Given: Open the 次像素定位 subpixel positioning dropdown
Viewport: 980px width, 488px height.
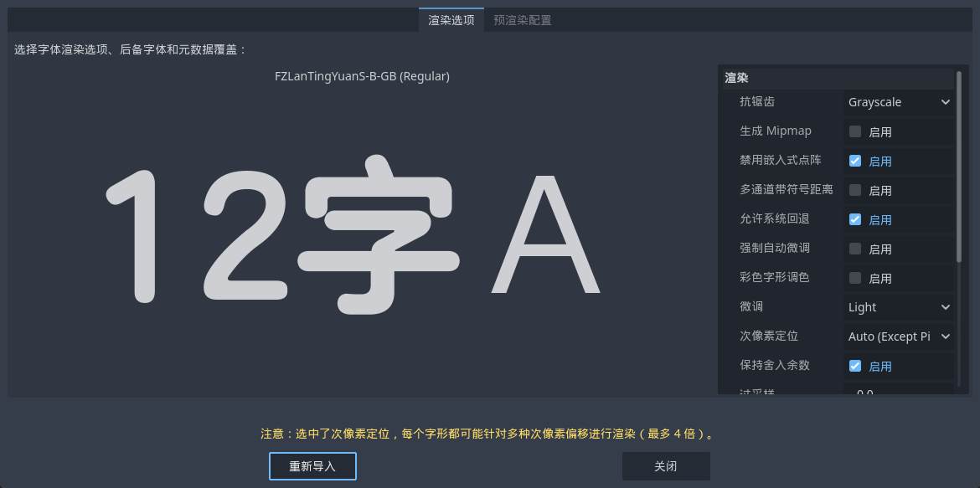Looking at the screenshot, I should pyautogui.click(x=898, y=336).
